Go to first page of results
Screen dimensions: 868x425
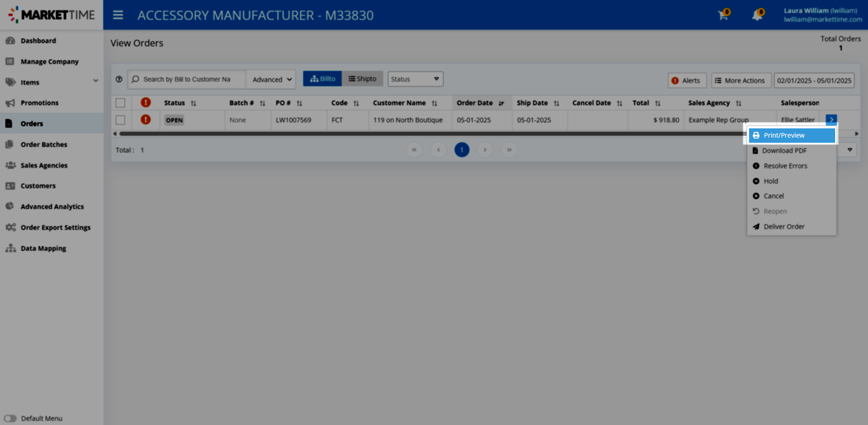(x=414, y=150)
